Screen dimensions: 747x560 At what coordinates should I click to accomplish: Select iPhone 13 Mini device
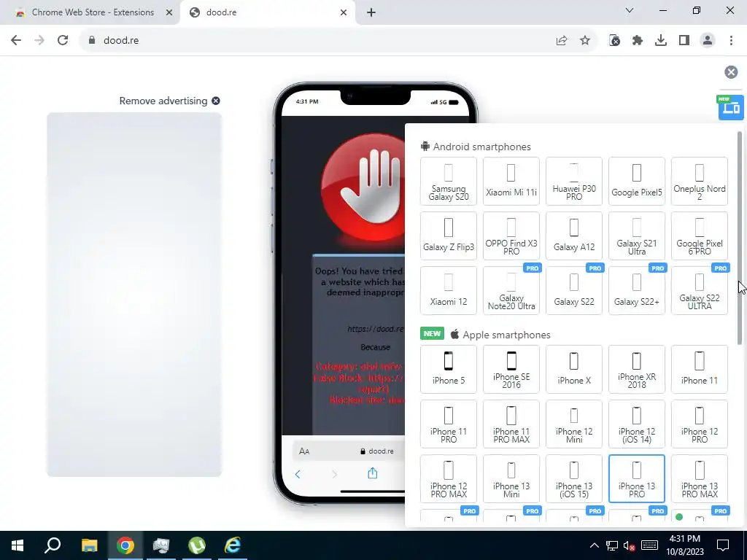point(511,478)
